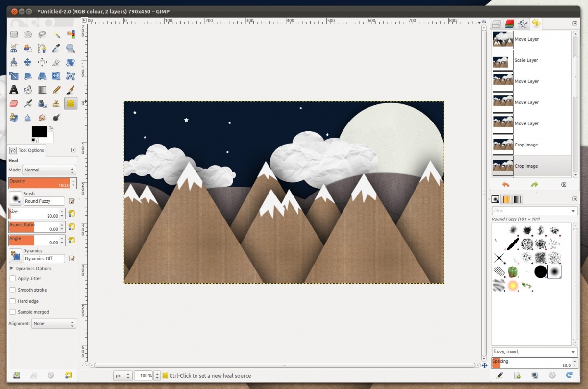This screenshot has width=588, height=389.
Task: Click the undo arrow in history panel
Action: click(x=505, y=184)
